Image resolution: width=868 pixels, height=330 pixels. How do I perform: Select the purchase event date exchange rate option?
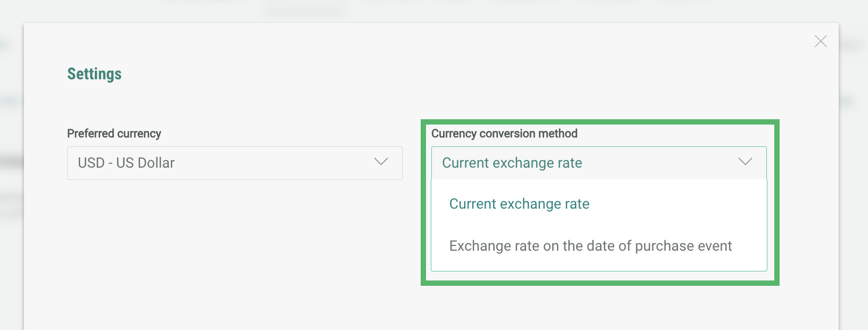(590, 246)
